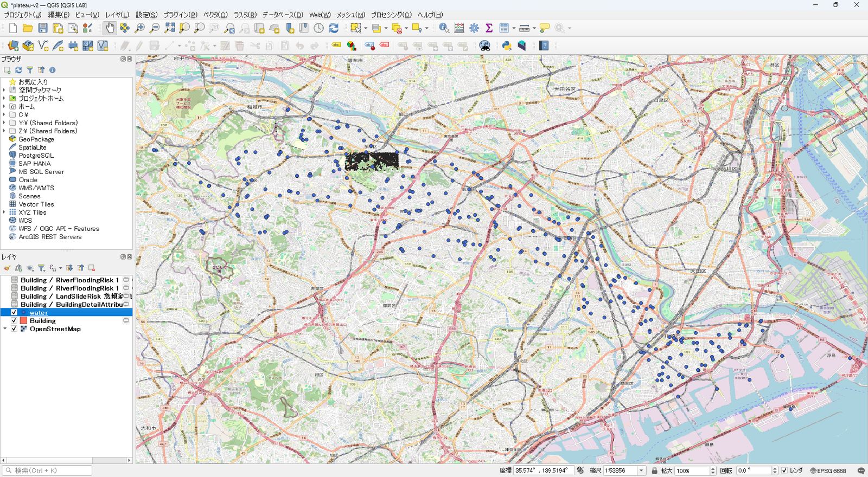Click EPSG:6668 CRS button

click(x=828, y=470)
